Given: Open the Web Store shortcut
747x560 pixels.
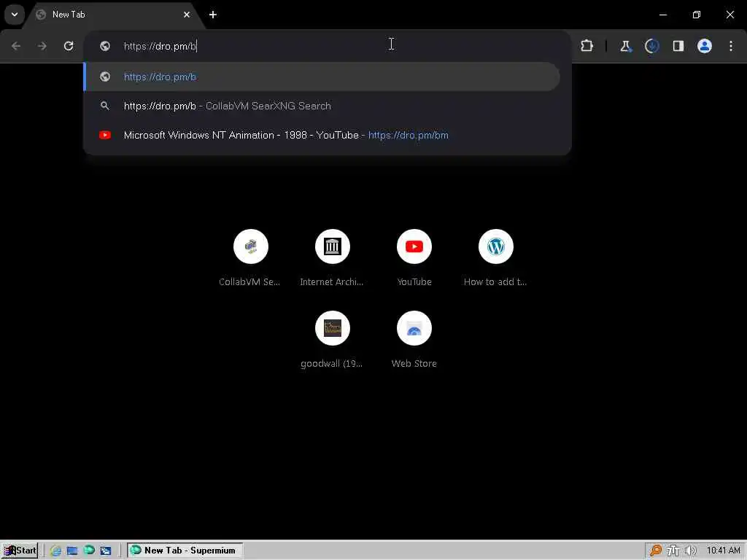Looking at the screenshot, I should pos(414,340).
